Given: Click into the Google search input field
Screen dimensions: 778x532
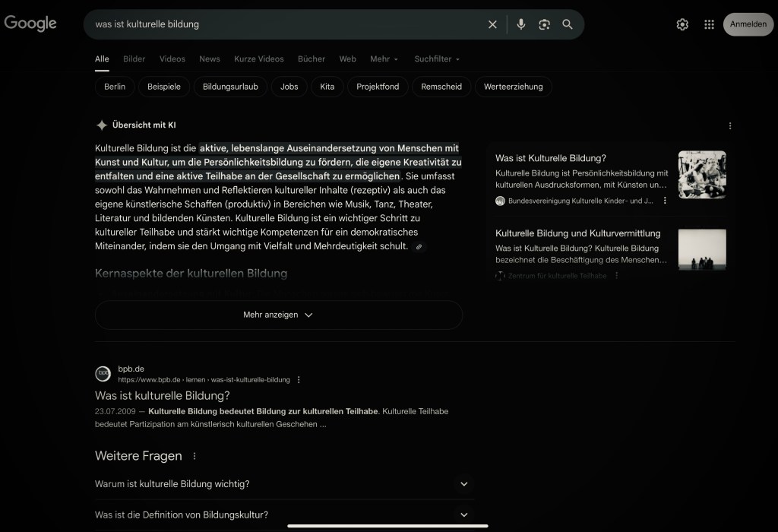Looking at the screenshot, I should pos(281,24).
